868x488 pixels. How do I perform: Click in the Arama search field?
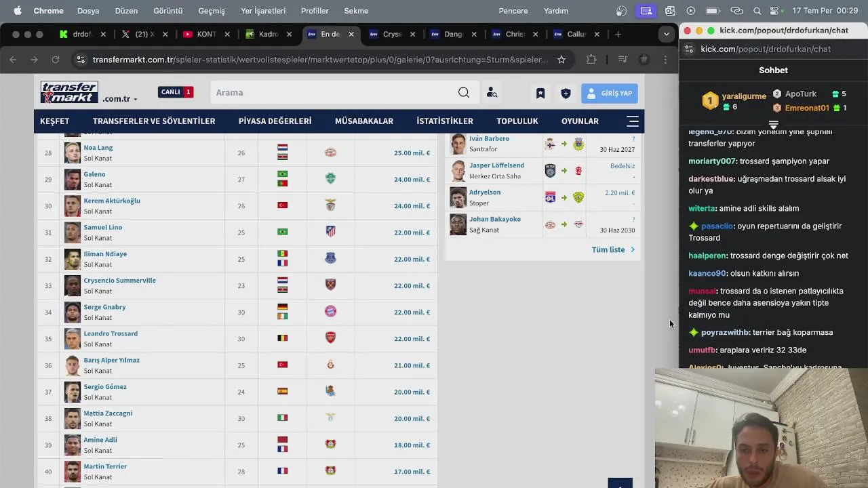point(332,93)
